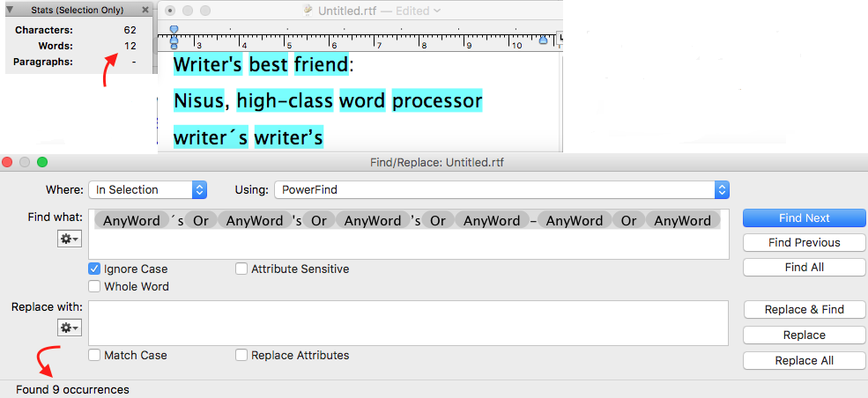Open the Find what gear options menu
This screenshot has height=398, width=868.
coord(70,239)
